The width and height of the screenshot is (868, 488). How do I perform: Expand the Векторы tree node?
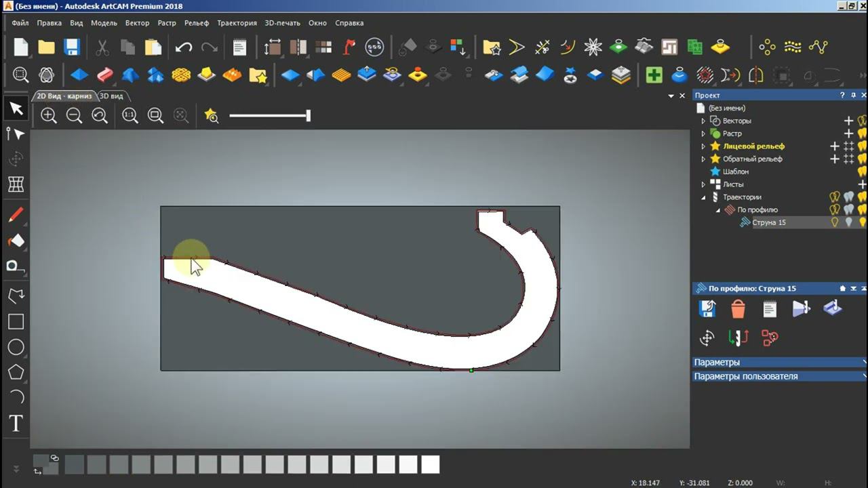coord(703,121)
